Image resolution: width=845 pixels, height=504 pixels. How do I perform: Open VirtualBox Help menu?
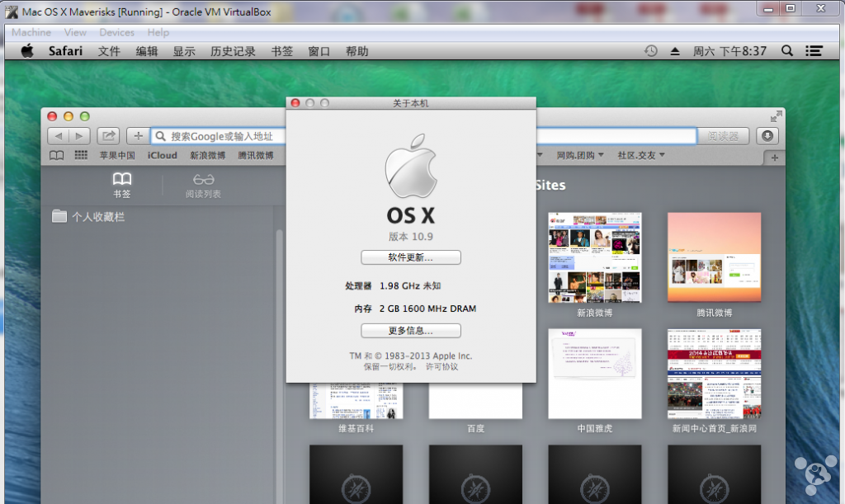click(158, 32)
